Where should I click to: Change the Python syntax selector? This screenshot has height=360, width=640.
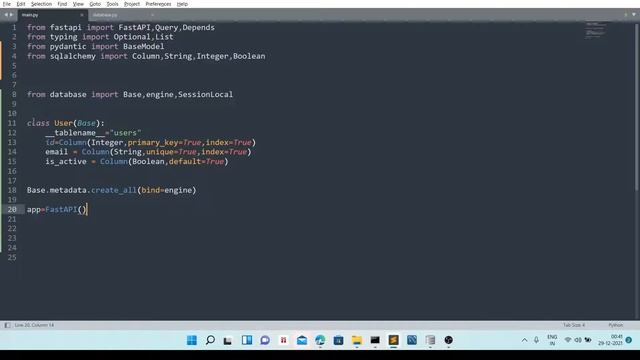616,325
